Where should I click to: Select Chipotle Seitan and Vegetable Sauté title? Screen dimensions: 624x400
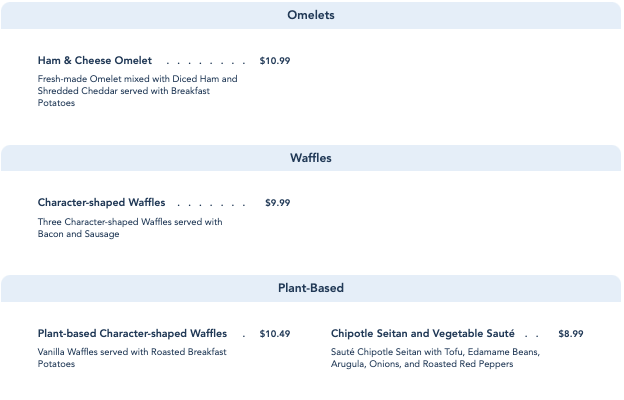point(423,334)
